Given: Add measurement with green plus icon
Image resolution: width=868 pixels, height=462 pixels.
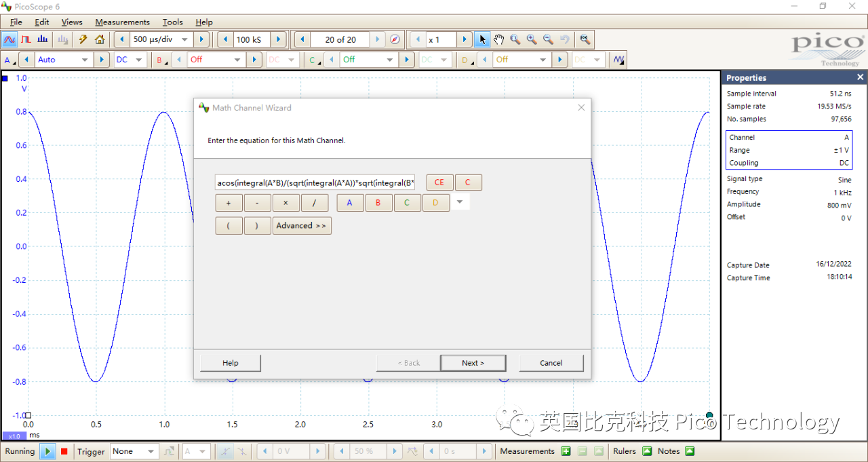Looking at the screenshot, I should pyautogui.click(x=566, y=451).
